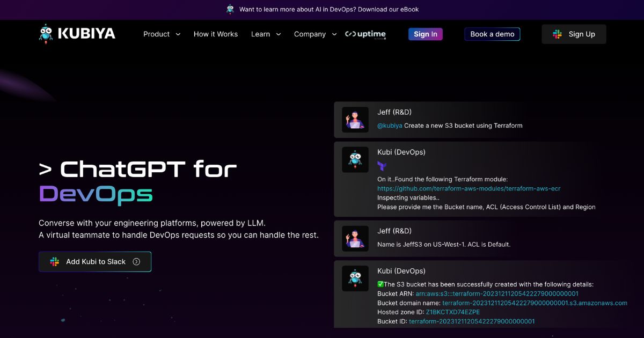The width and height of the screenshot is (644, 338).
Task: Click Slack icon in Add Kubi button
Action: point(55,262)
